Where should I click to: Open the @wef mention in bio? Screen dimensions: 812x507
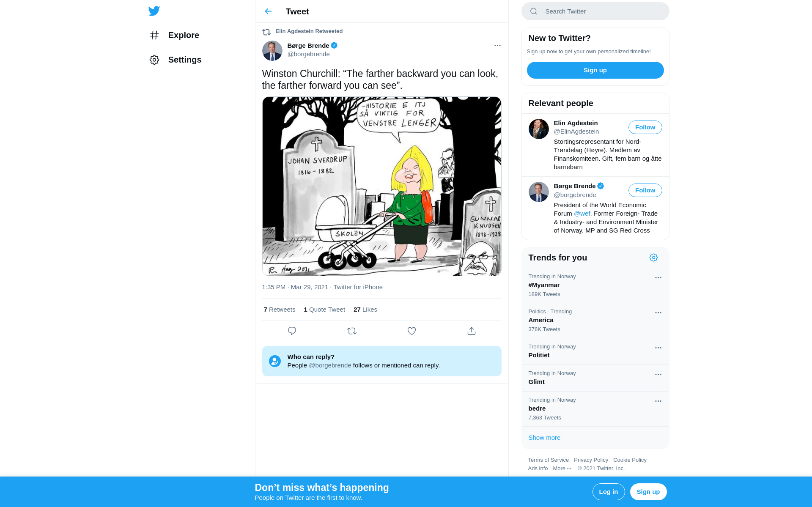point(582,214)
